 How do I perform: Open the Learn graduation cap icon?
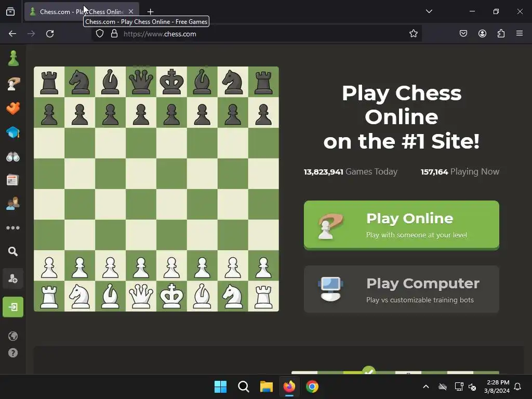click(13, 132)
